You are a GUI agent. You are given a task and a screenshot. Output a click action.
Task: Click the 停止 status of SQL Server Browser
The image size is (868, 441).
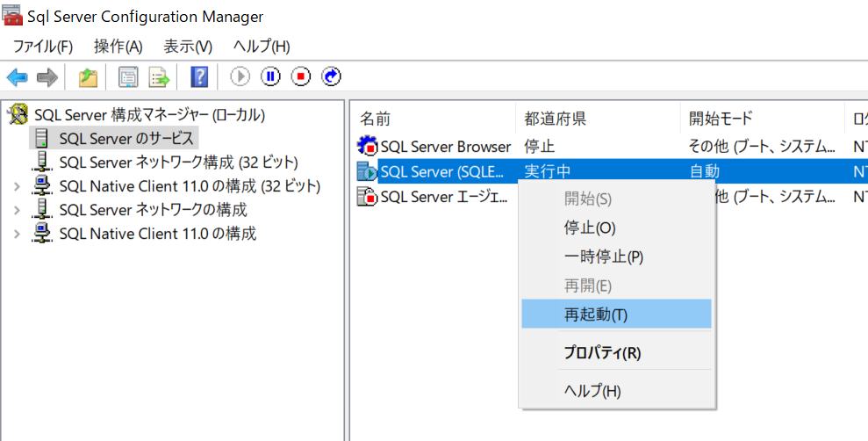539,147
